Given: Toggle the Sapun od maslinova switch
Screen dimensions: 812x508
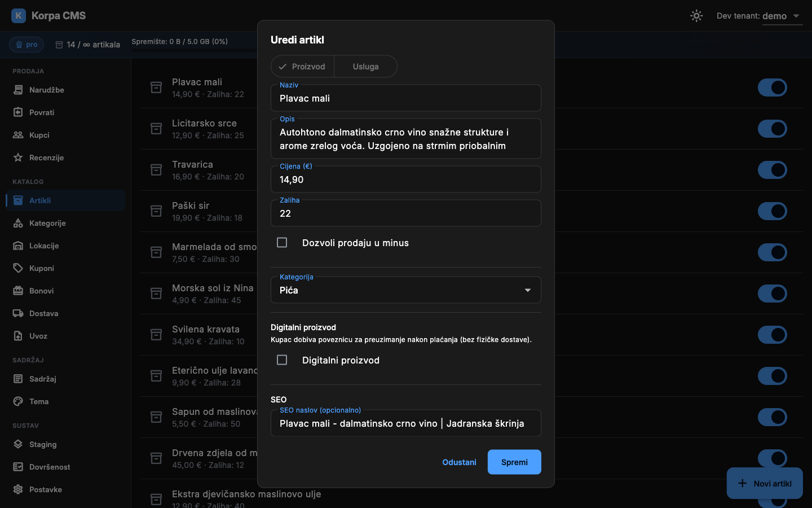Looking at the screenshot, I should (x=773, y=417).
